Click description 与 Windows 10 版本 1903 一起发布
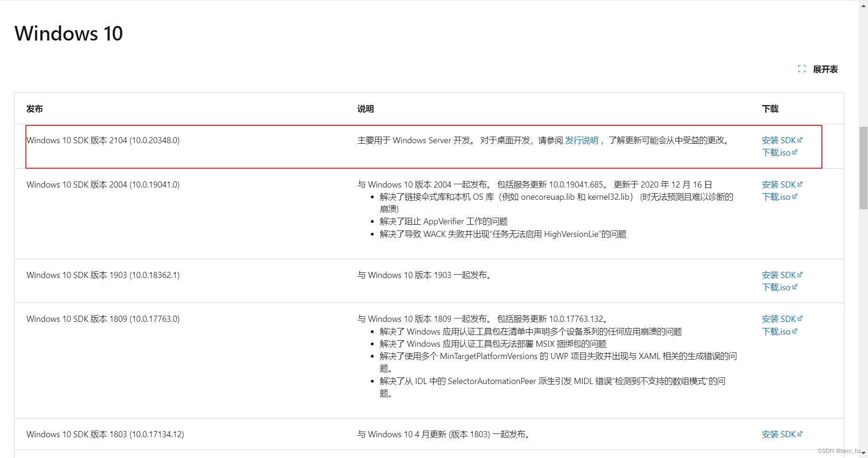This screenshot has width=868, height=458. 426,275
